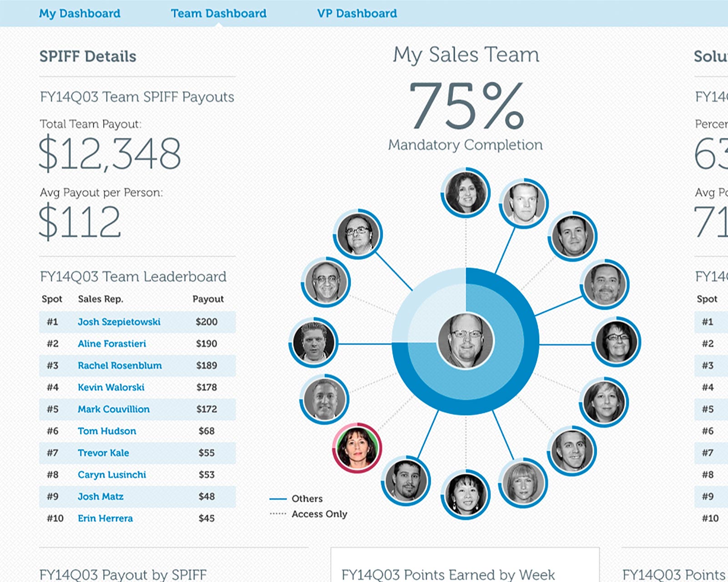The width and height of the screenshot is (728, 582).
Task: Click the Mandatory Completion label
Action: (x=465, y=145)
